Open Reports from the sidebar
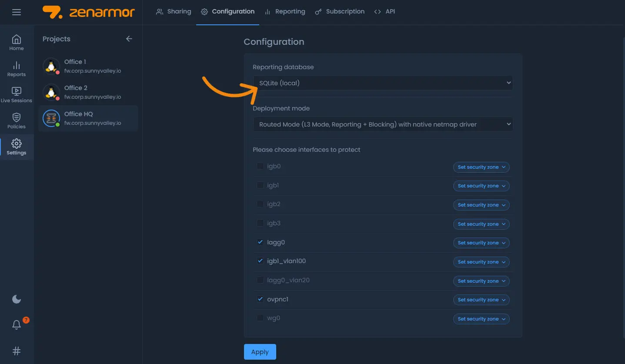 point(17,69)
